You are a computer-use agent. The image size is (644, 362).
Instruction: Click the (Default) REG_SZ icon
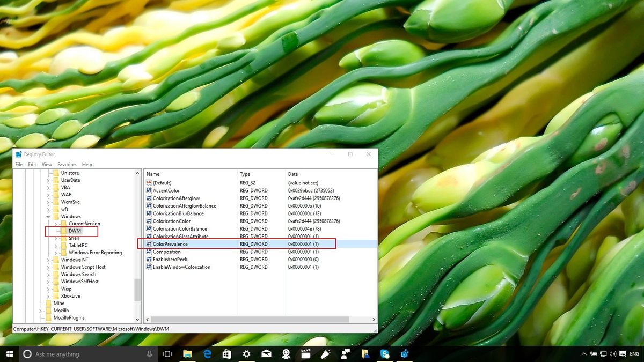point(149,182)
